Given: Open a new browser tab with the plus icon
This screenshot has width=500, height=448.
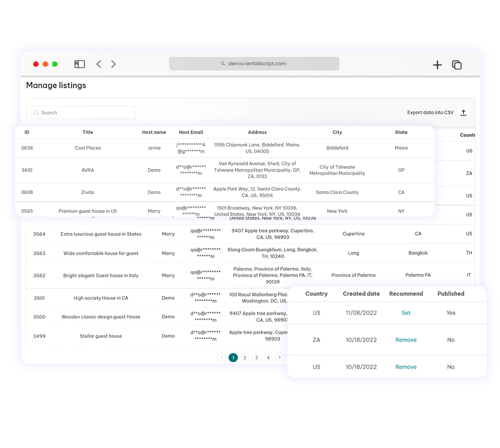Looking at the screenshot, I should (437, 65).
